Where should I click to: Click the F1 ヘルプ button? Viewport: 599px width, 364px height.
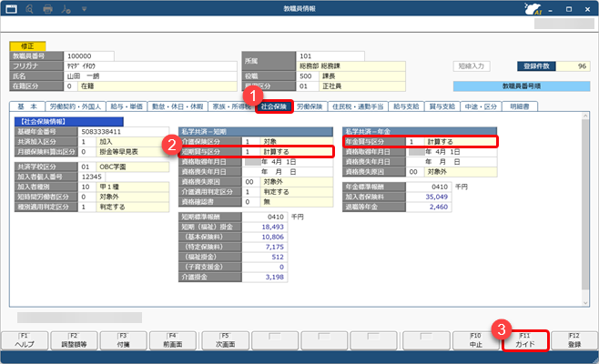point(25,340)
